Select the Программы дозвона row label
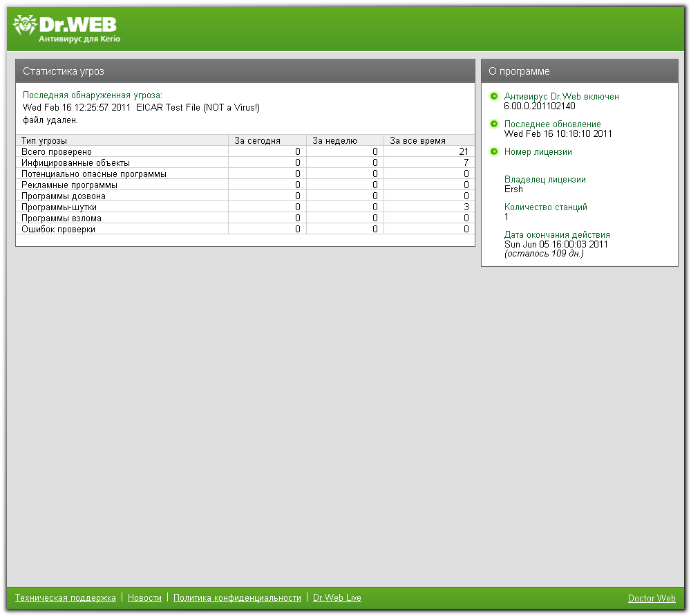691x616 pixels. pyautogui.click(x=64, y=196)
